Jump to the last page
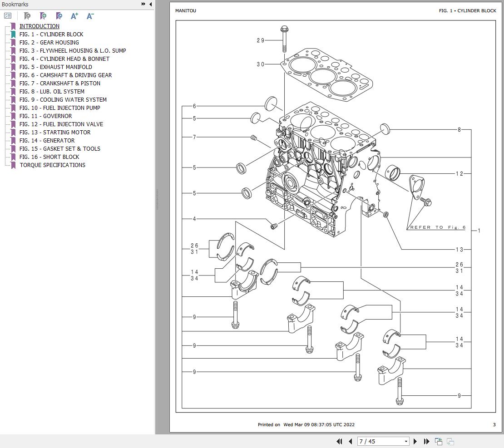504x448 pixels. [x=426, y=441]
